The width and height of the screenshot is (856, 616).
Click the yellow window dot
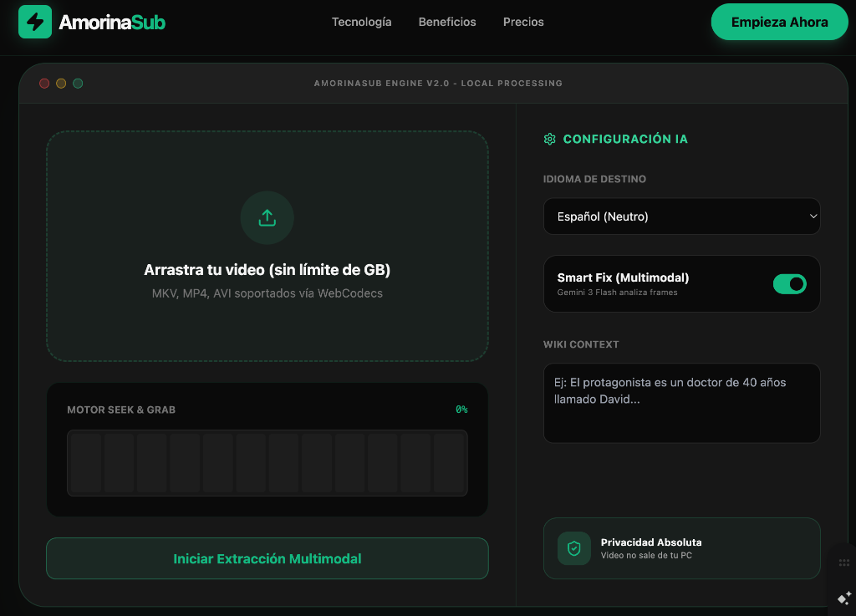tap(61, 83)
